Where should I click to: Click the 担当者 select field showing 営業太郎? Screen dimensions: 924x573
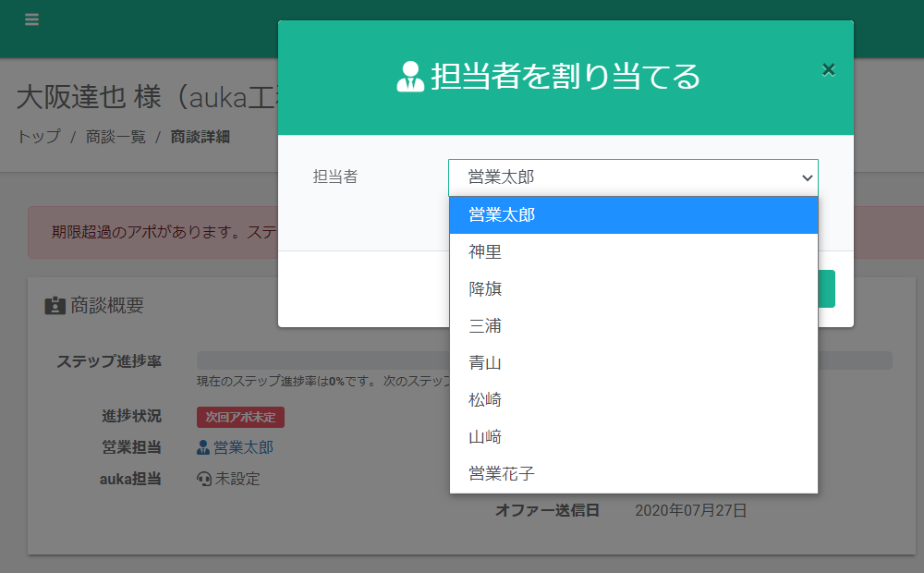pos(633,177)
